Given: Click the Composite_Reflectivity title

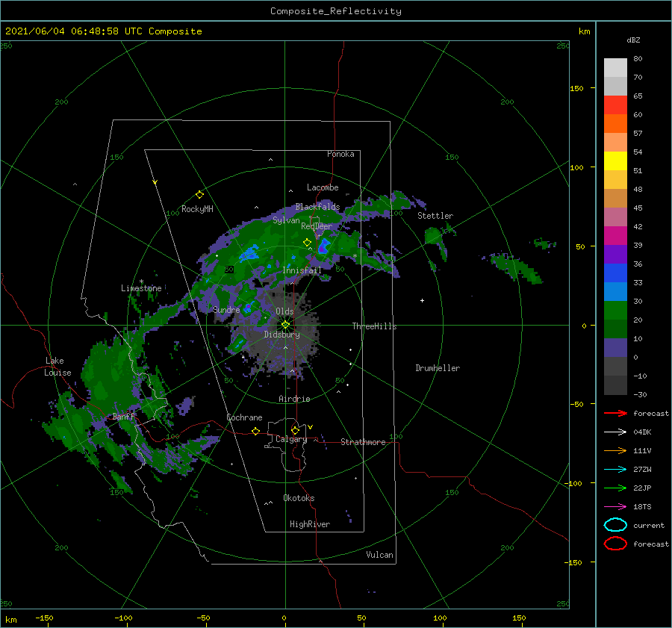Looking at the screenshot, I should 336,11.
